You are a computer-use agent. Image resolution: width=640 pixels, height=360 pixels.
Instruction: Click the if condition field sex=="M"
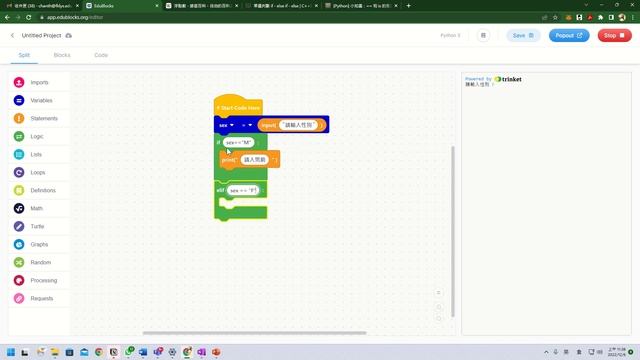click(x=239, y=142)
